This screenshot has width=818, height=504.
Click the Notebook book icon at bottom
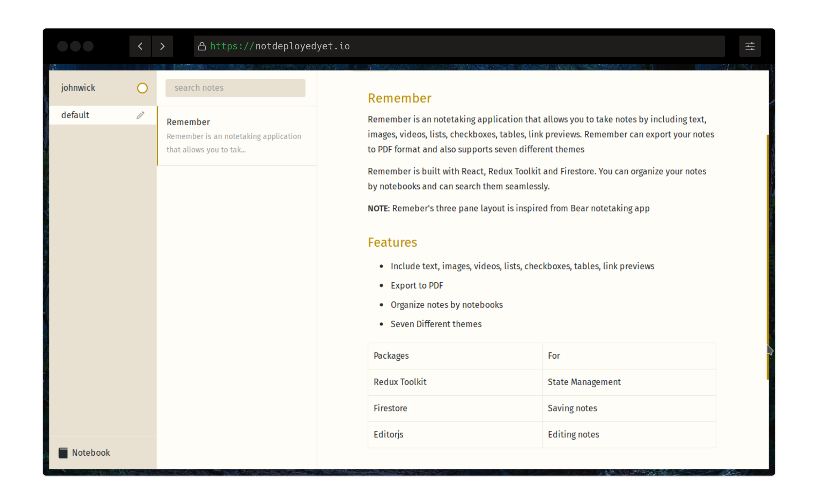click(x=63, y=453)
